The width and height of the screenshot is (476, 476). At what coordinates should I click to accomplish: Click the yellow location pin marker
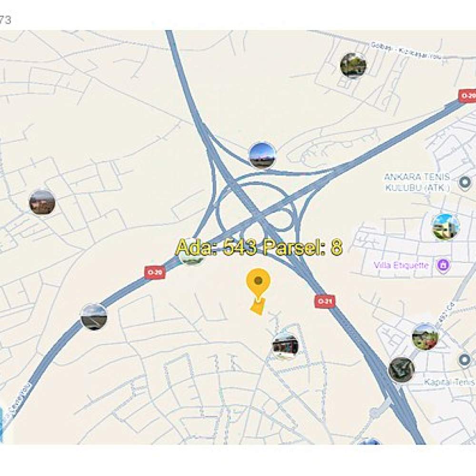(258, 284)
